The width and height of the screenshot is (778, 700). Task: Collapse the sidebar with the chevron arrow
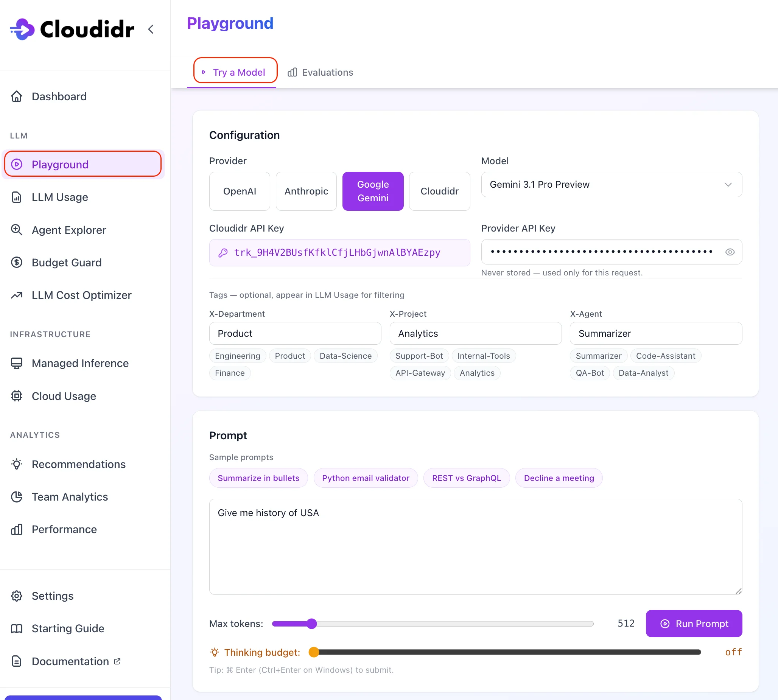pyautogui.click(x=151, y=29)
